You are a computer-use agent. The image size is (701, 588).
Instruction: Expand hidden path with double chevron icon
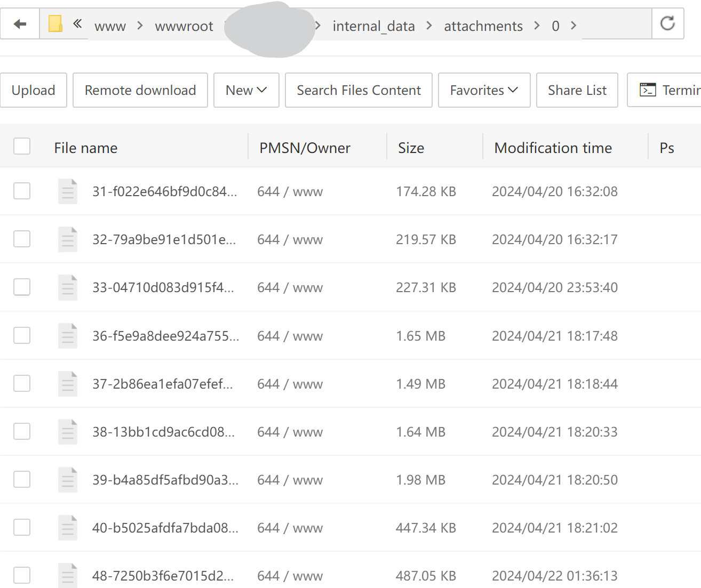click(78, 23)
